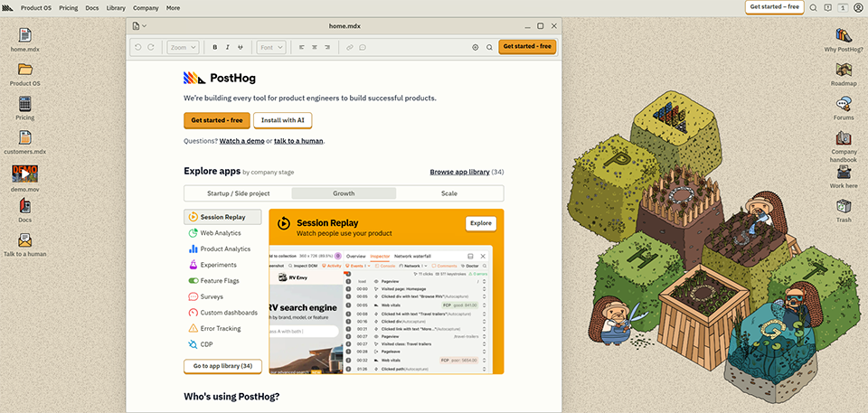
Task: Select Product Analytics in the apps list
Action: click(222, 249)
